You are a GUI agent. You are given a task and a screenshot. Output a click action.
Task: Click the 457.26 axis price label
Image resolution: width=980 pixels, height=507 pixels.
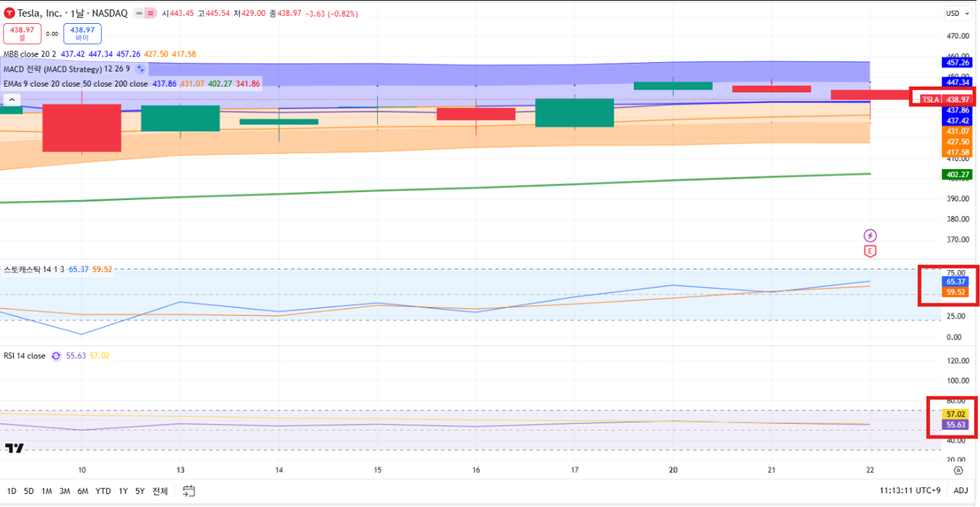pos(958,63)
